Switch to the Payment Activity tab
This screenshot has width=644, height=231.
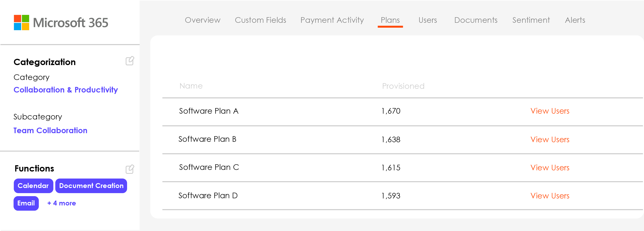[x=332, y=20]
